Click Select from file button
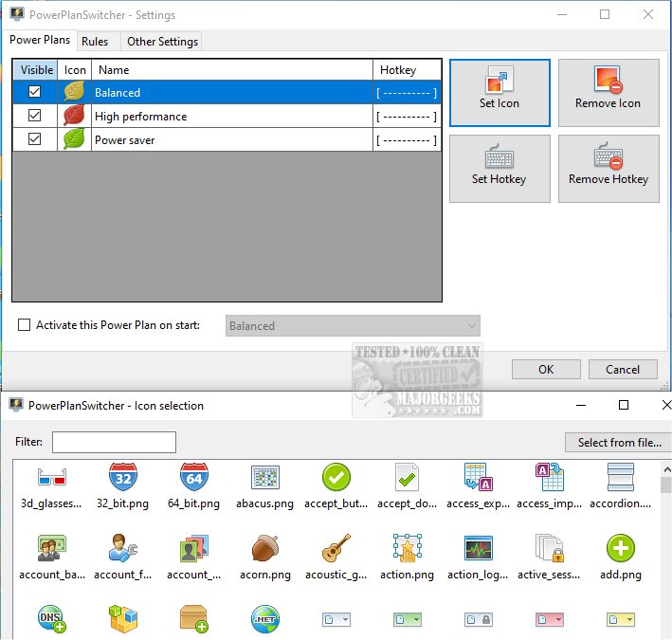The width and height of the screenshot is (672, 640). click(x=618, y=443)
